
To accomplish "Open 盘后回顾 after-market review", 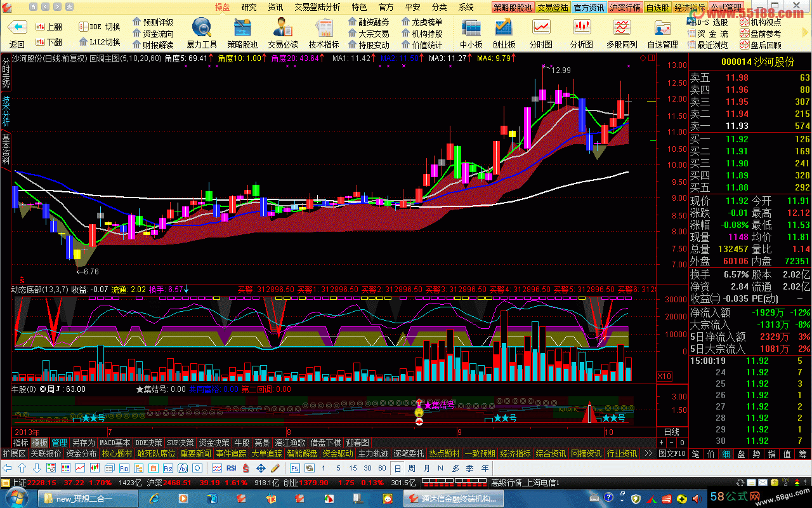I will 761,45.
